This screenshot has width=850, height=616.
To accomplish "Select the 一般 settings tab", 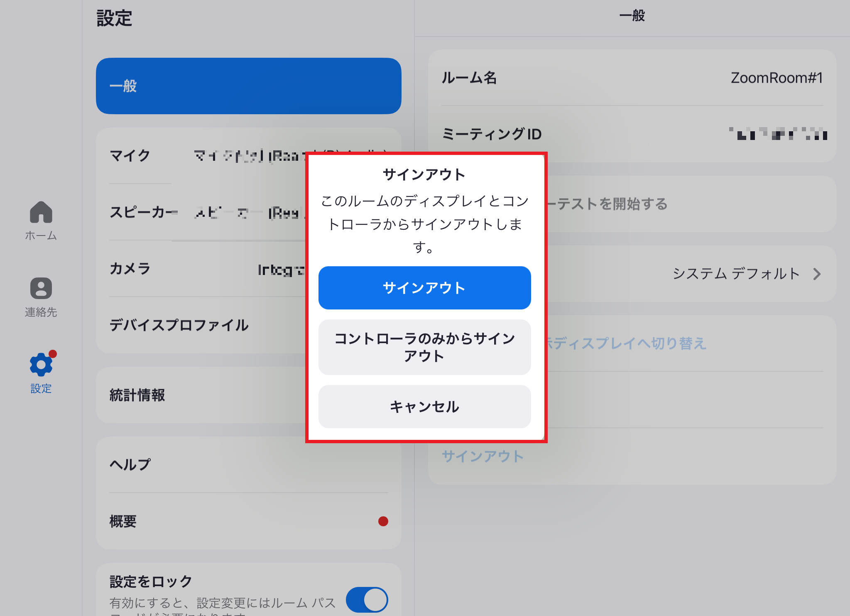I will coord(248,86).
